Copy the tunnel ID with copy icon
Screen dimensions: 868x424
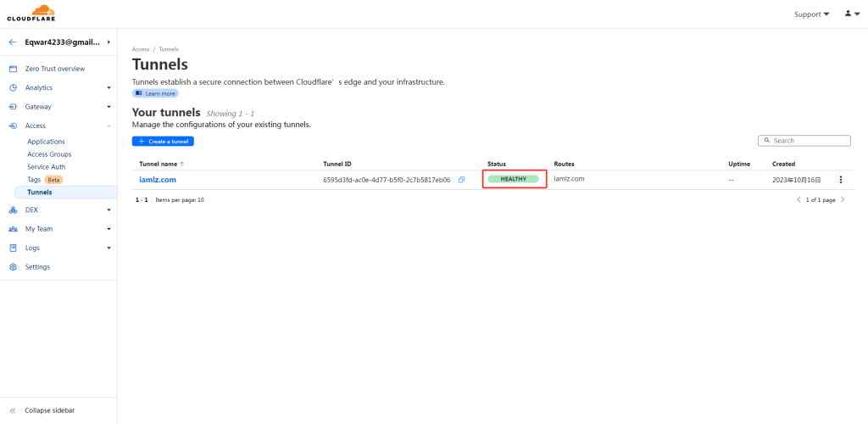tap(461, 180)
